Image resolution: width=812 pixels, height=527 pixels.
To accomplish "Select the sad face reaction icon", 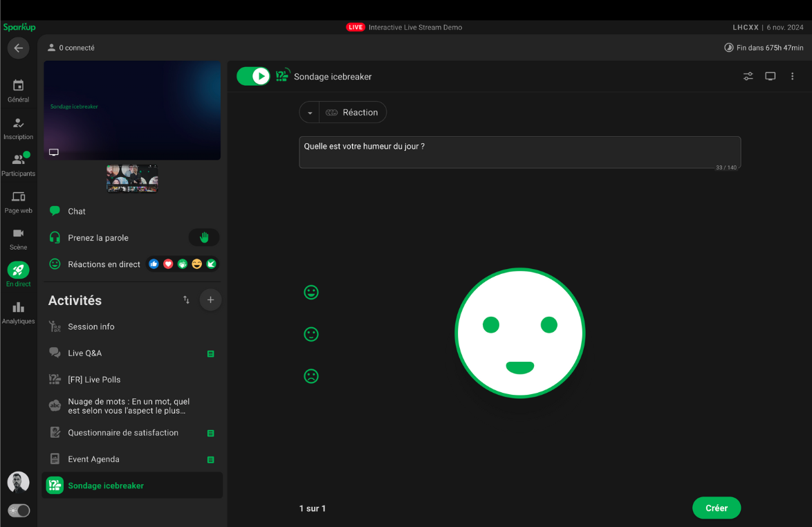I will pos(311,376).
